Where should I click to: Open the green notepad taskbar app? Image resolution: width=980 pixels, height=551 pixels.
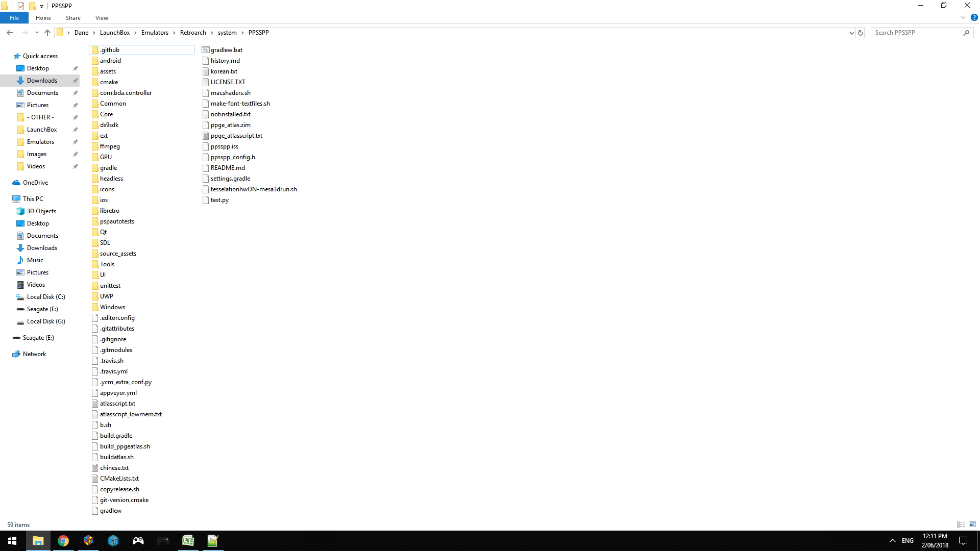[213, 541]
